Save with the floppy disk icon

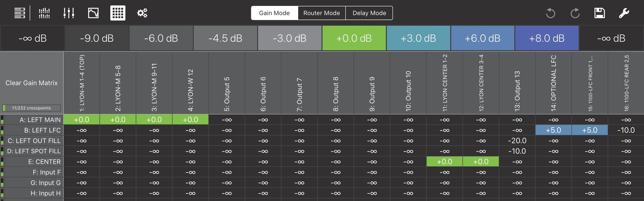(x=599, y=13)
